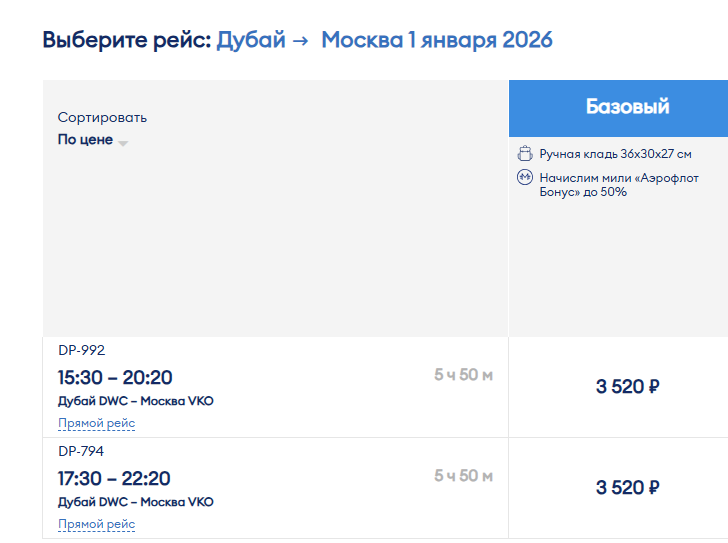
Task: Select the Базовый fare tab header
Action: click(627, 108)
